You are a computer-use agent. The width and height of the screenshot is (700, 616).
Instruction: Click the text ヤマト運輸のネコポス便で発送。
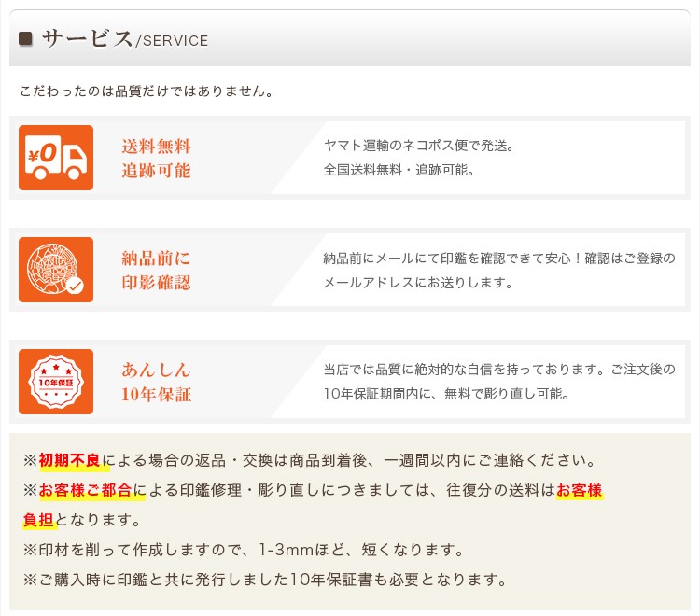[419, 146]
